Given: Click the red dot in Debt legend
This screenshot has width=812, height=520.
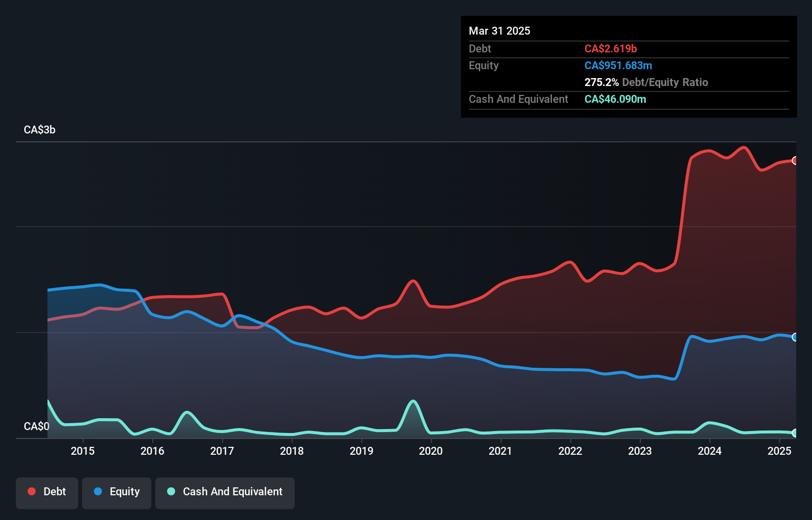Looking at the screenshot, I should (32, 491).
